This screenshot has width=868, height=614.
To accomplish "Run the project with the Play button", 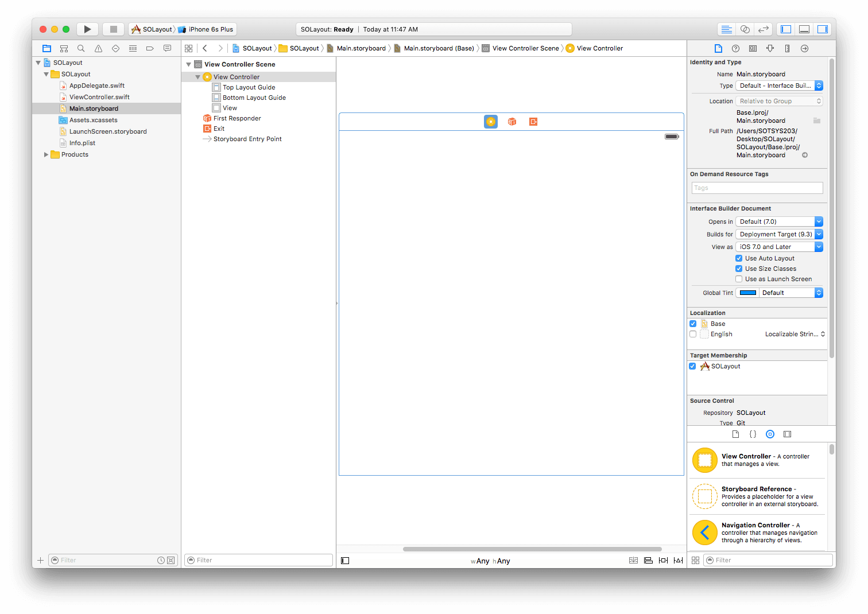I will (x=87, y=29).
